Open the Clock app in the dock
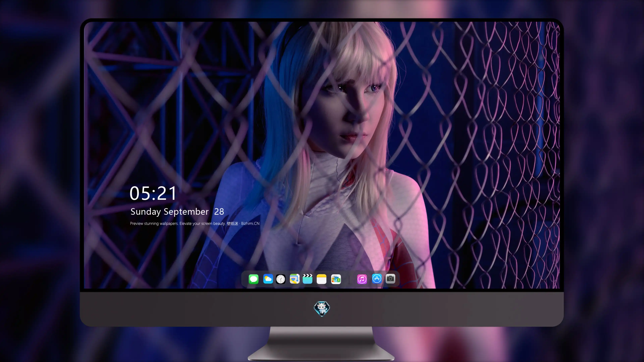The width and height of the screenshot is (644, 362). [281, 279]
